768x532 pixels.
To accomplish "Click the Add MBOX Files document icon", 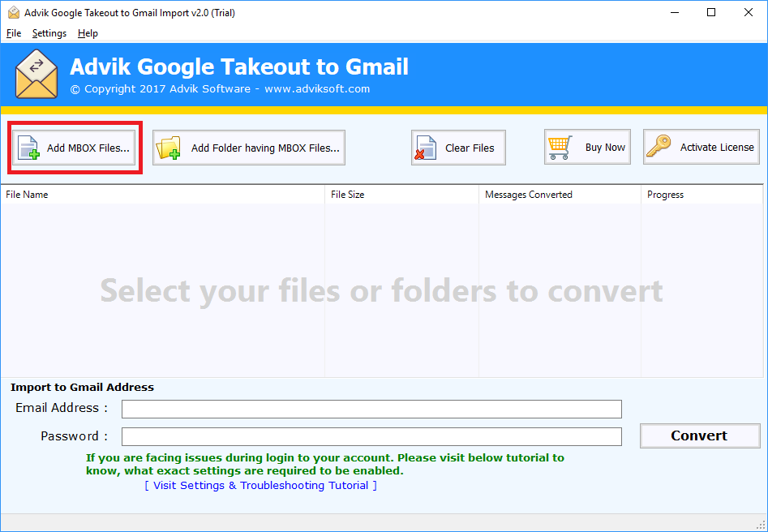I will click(x=28, y=148).
